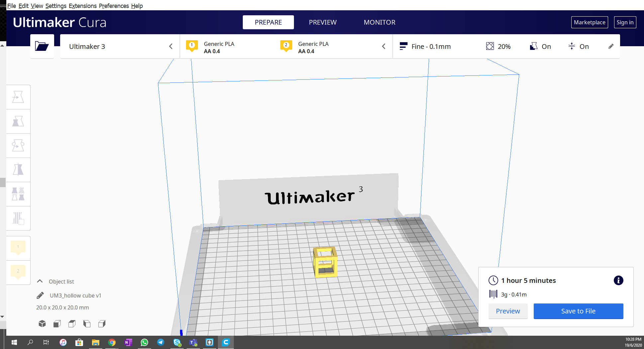The width and height of the screenshot is (644, 349).
Task: Switch to left side view icon
Action: point(87,324)
